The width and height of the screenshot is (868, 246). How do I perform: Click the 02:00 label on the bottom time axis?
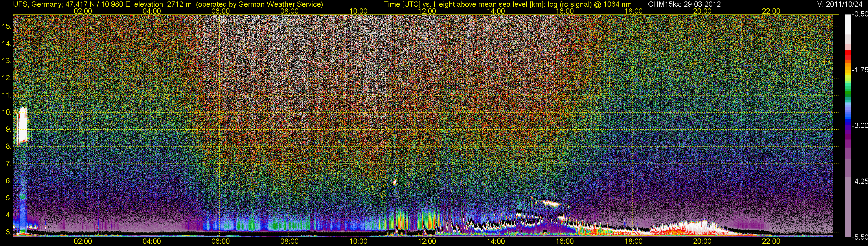tap(83, 241)
